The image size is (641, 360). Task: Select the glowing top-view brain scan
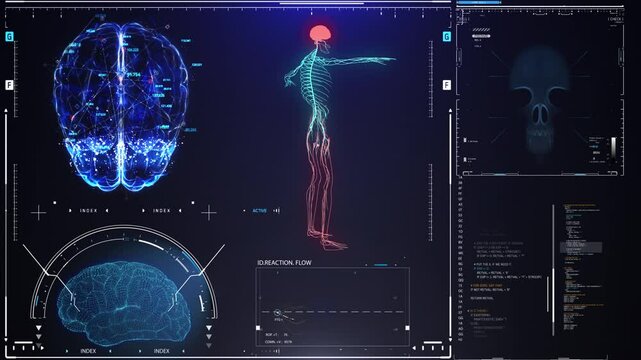[121, 107]
